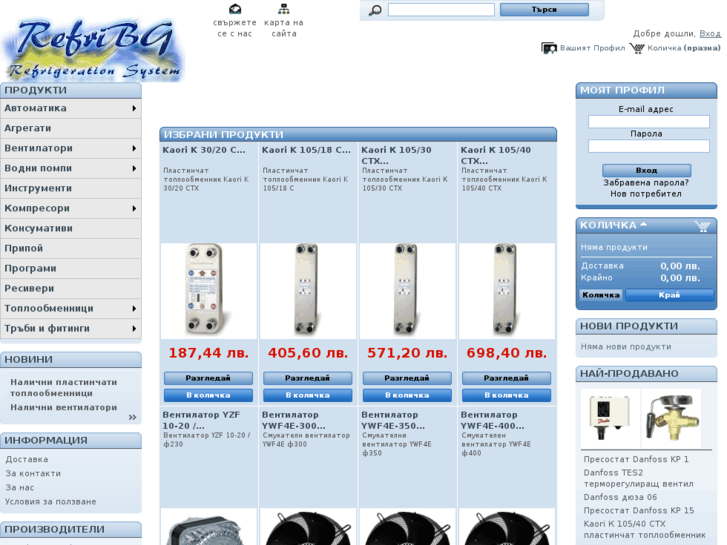Open Вентилатор YZF 10-20 product title
This screenshot has width=727, height=545.
click(201, 420)
